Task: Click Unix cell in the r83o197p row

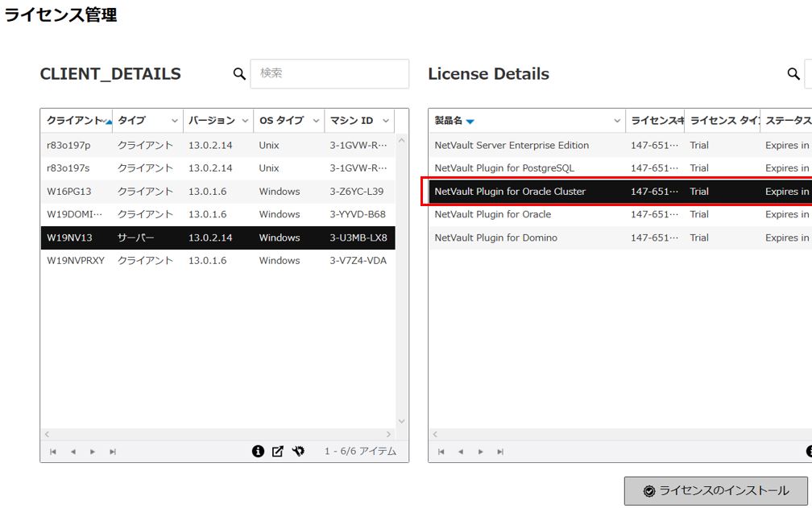Action: point(269,146)
